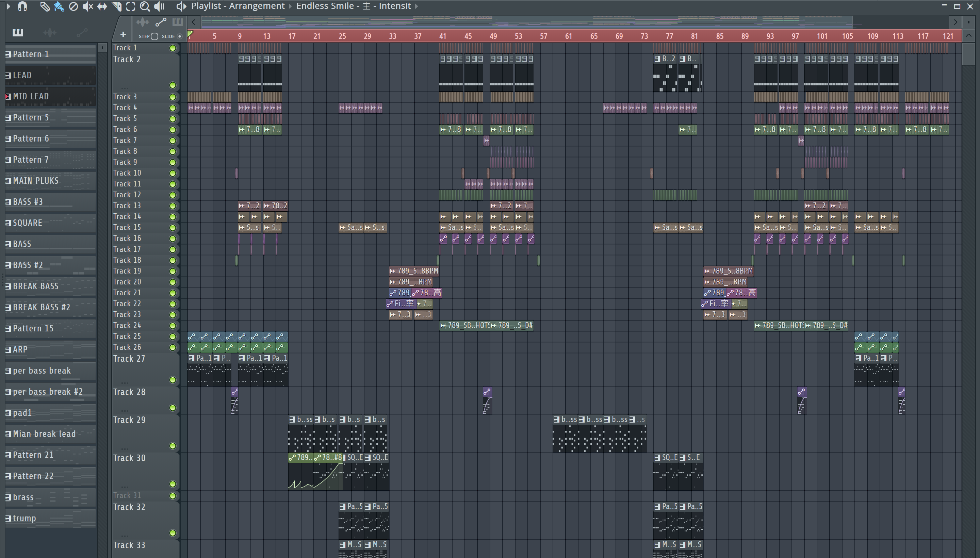
Task: Click the speaker icon beside Playlist title
Action: point(181,6)
